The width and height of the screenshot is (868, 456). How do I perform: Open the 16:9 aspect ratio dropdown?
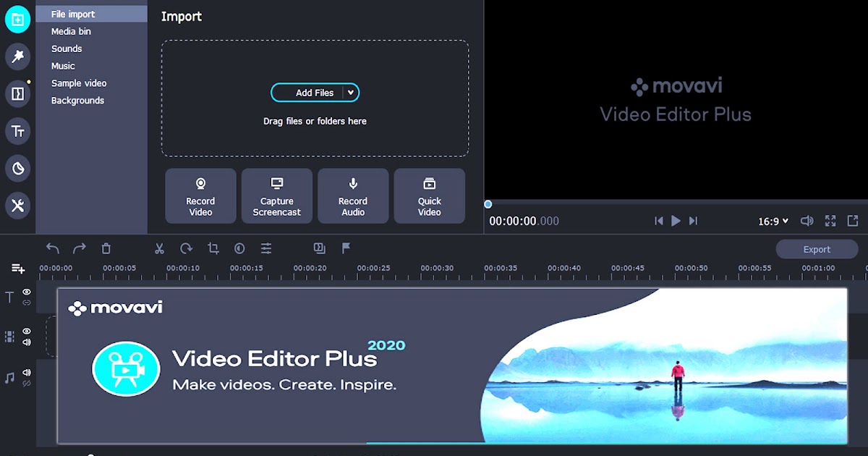(x=773, y=221)
